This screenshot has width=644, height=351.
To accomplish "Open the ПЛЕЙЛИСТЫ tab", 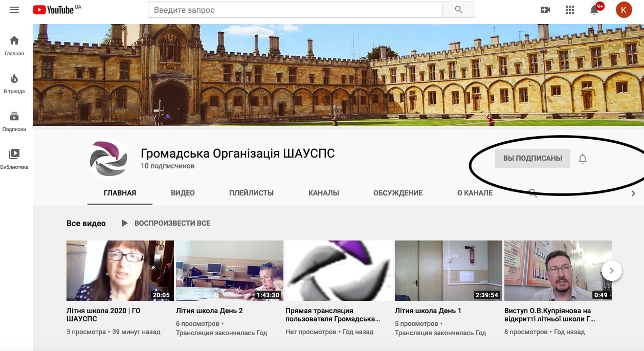I will pyautogui.click(x=251, y=193).
